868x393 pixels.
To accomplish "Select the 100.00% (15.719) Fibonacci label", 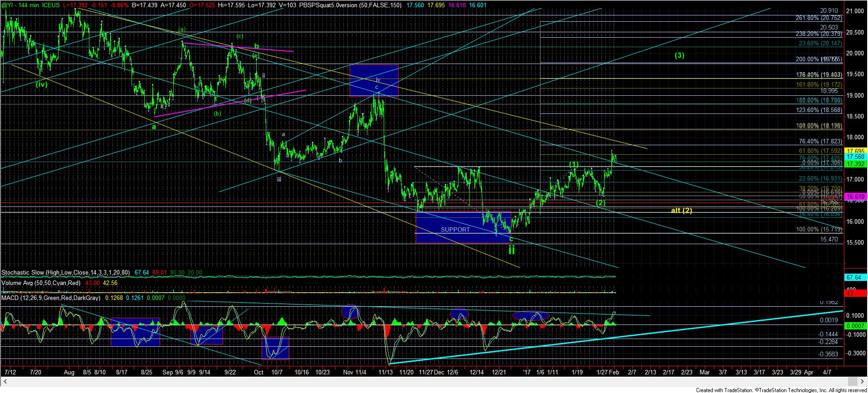I will click(x=819, y=230).
